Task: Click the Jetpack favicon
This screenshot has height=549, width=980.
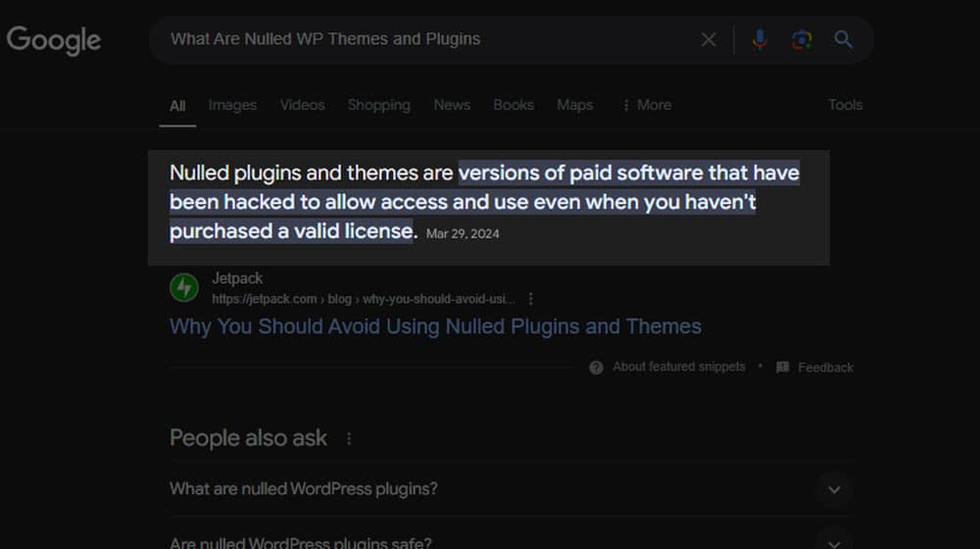Action: click(x=184, y=287)
